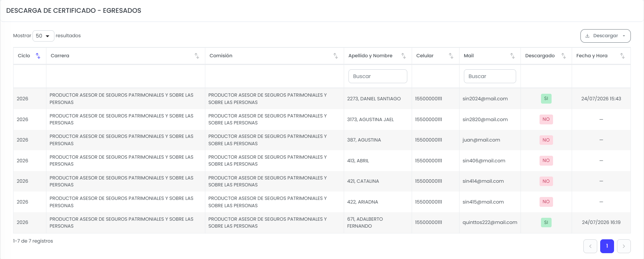Click email sin2024@mail.com
Screen dimensions: 644x259
click(x=485, y=99)
